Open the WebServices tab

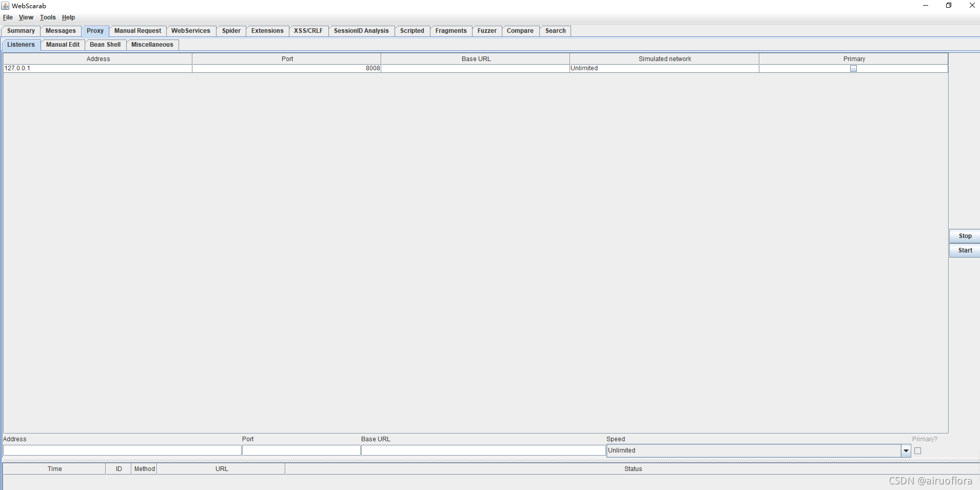click(x=191, y=31)
